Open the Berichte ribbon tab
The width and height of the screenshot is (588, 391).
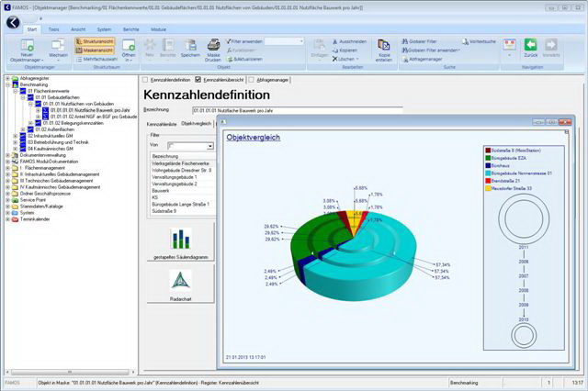[x=134, y=29]
